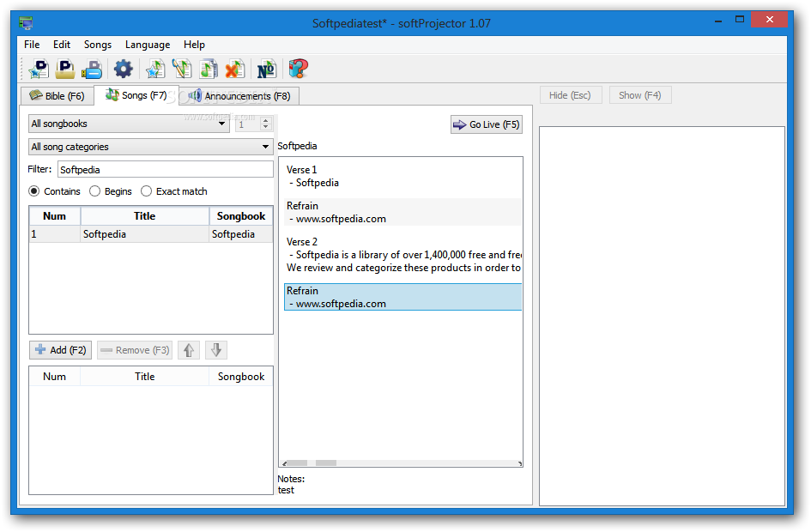
Task: Click the Go Live (F5) button
Action: 487,124
